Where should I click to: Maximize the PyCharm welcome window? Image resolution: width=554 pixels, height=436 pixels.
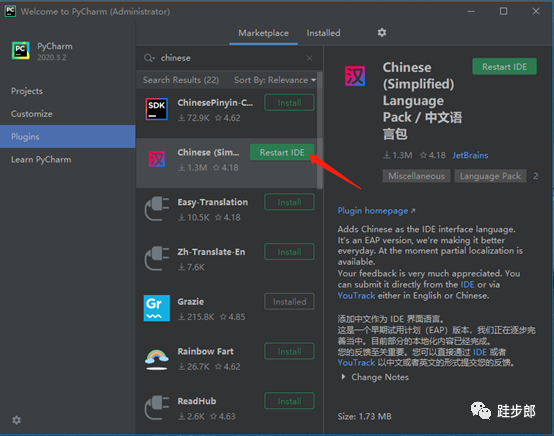[503, 11]
